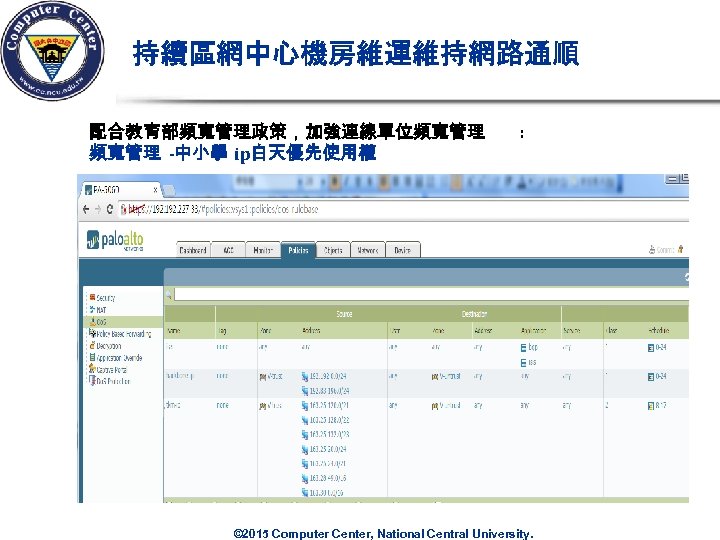
Task: Click the Destination group header
Action: click(x=474, y=314)
